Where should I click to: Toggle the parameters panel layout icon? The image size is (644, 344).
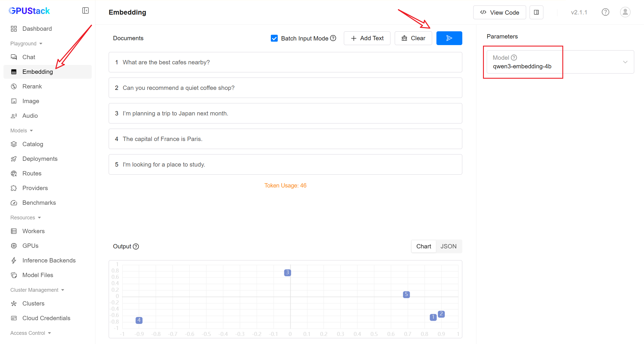point(536,12)
